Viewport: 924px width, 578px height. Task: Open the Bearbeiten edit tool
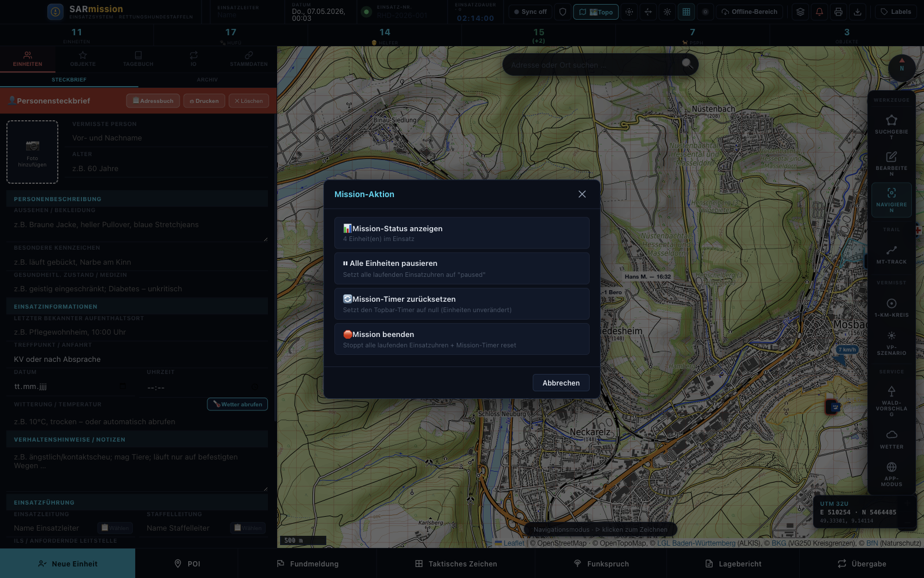point(892,164)
